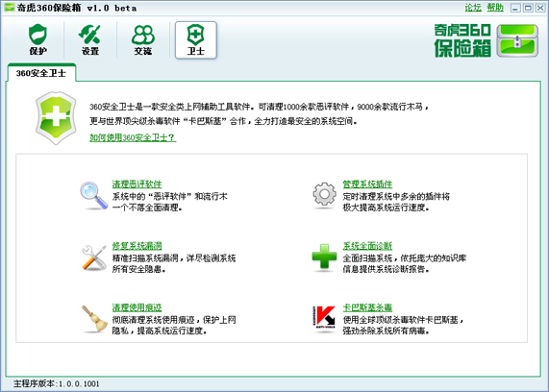Minimize the 奇虎360保险箱 window
This screenshot has width=549, height=392.
pyautogui.click(x=515, y=8)
